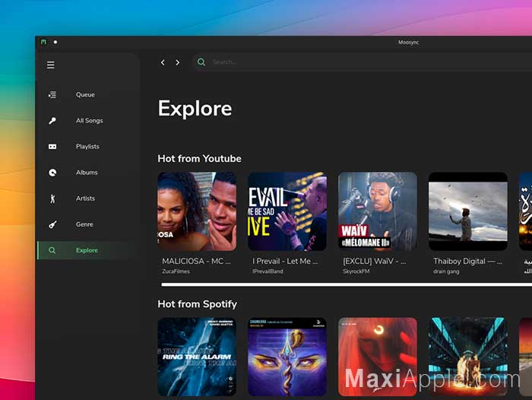
Task: Click the 'Thaiboy Digital — ...' title
Action: 467,261
